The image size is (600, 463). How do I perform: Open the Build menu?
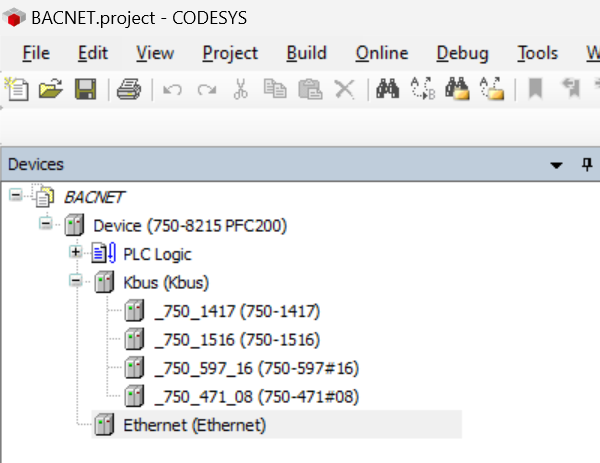click(307, 53)
